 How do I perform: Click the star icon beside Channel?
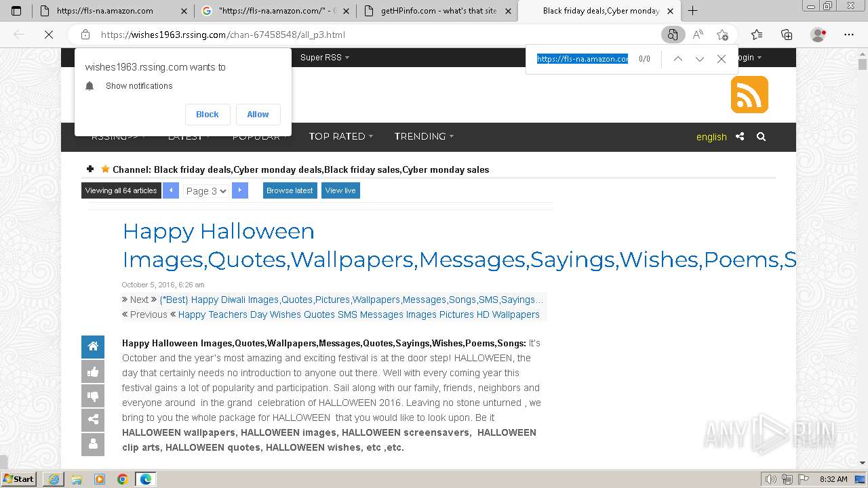(x=105, y=169)
